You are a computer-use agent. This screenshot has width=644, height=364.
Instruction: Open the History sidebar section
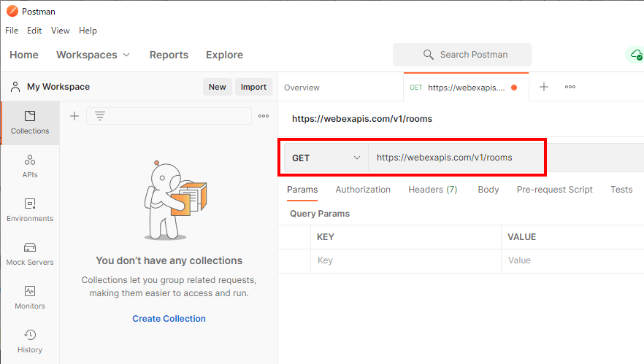coord(30,341)
